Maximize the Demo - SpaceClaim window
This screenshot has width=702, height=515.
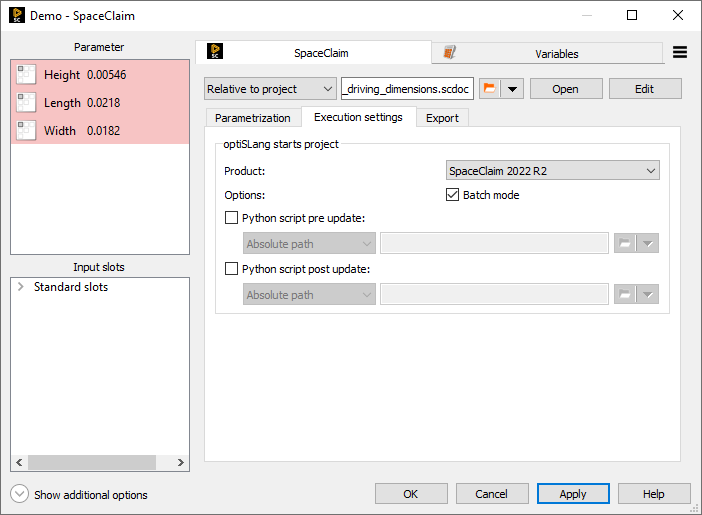(632, 15)
